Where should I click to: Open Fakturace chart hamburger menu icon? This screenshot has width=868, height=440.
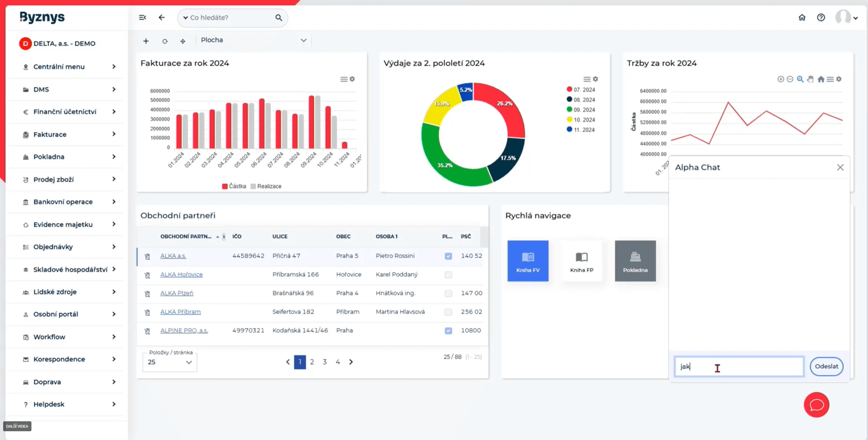pos(344,79)
